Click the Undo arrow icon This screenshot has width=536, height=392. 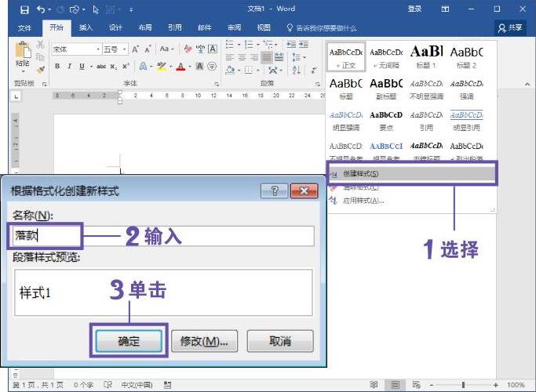pyautogui.click(x=41, y=9)
